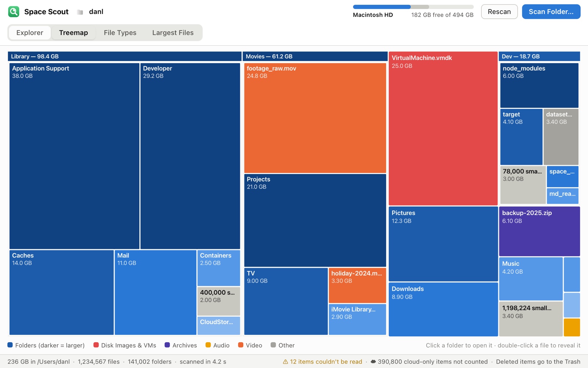This screenshot has height=368, width=588.
Task: Click the Video legend color swatch
Action: tap(241, 345)
